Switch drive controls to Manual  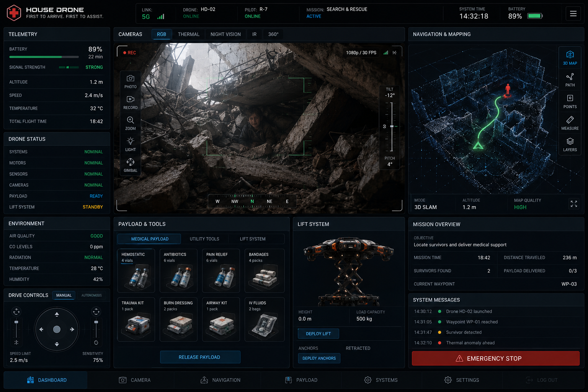tap(64, 295)
